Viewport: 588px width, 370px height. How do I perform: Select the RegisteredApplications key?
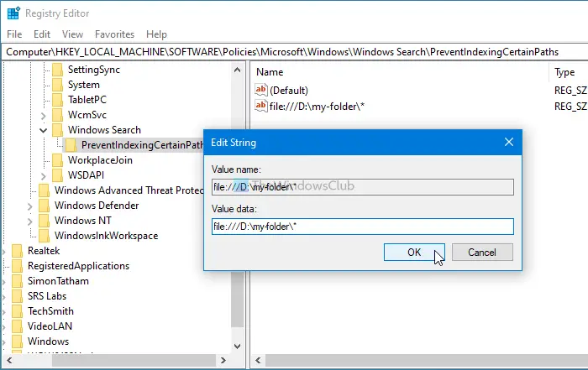click(x=78, y=266)
